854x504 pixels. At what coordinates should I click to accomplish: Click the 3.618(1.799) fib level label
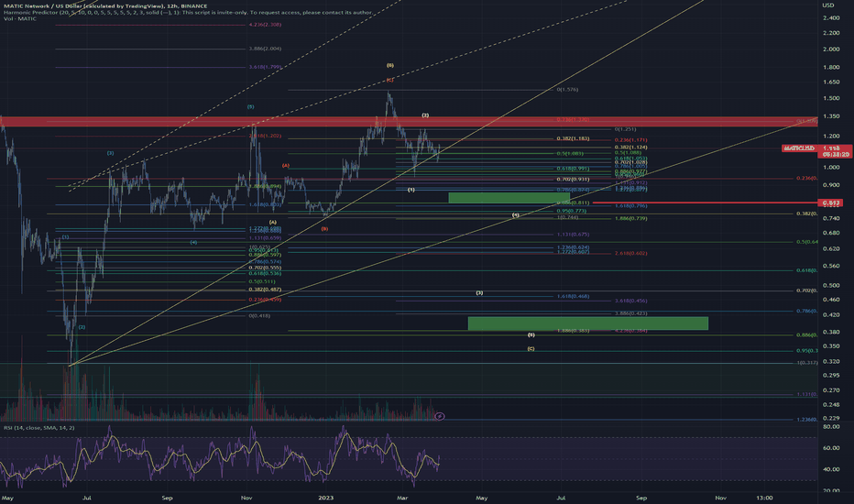pyautogui.click(x=265, y=67)
